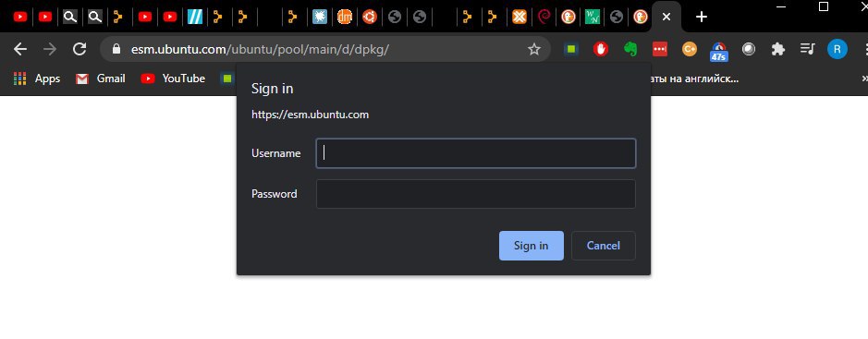Viewport: 868px width, 339px height.
Task: Open the YouTube bookmark
Action: click(x=173, y=79)
